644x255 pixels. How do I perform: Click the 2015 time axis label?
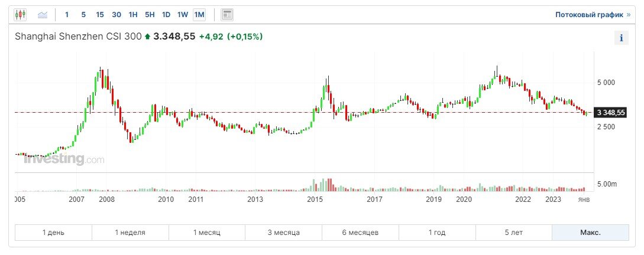[315, 200]
